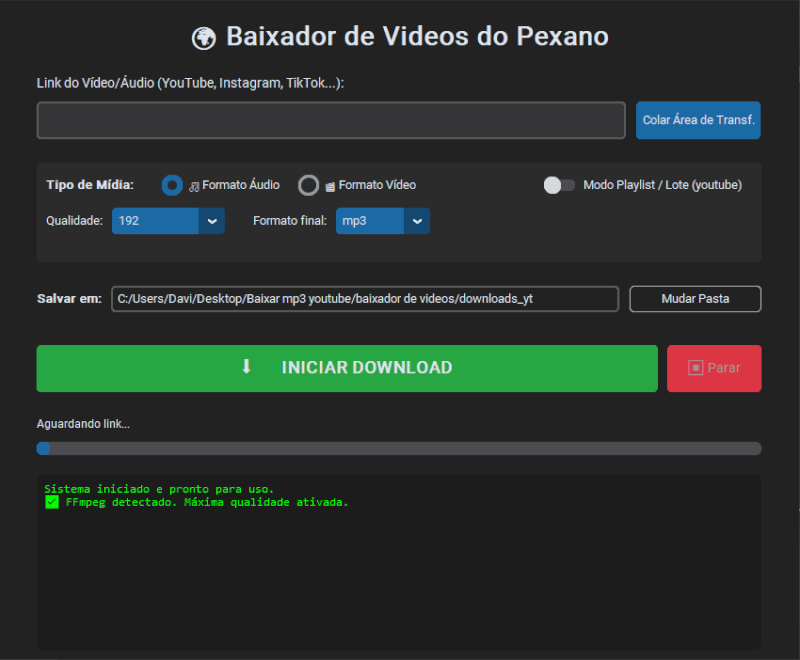Click the 'Formato final:' label

point(290,221)
